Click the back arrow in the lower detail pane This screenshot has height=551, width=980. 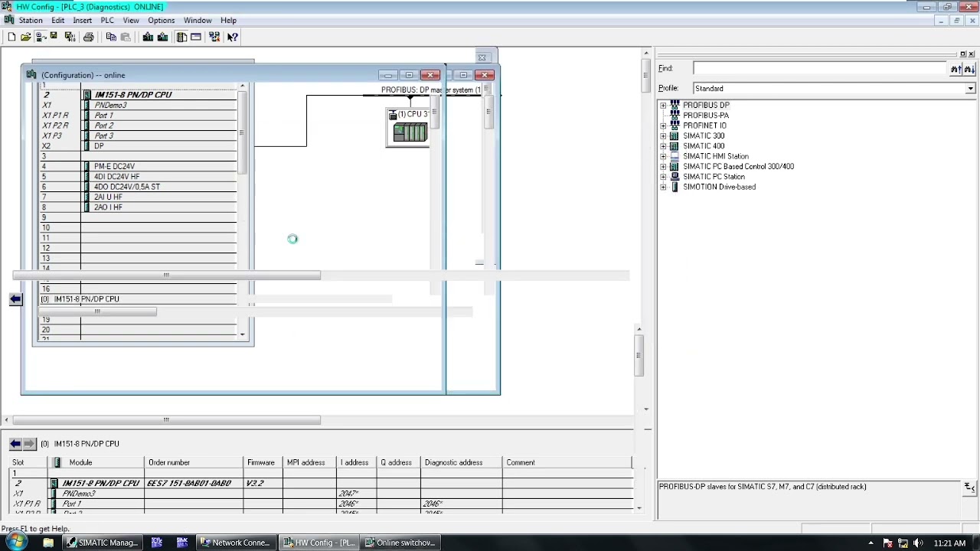(x=15, y=444)
